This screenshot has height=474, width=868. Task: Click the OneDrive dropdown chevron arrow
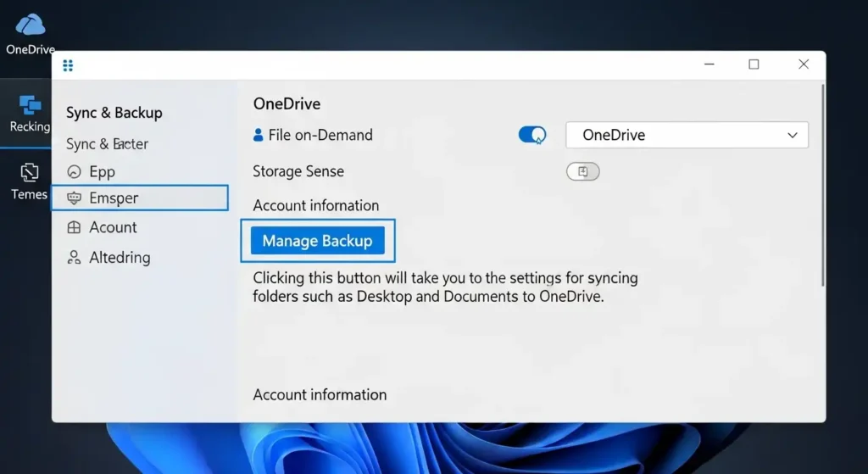(793, 136)
